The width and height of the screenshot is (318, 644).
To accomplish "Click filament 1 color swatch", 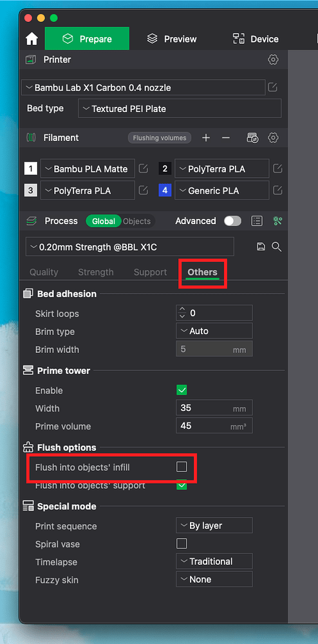I will point(31,168).
